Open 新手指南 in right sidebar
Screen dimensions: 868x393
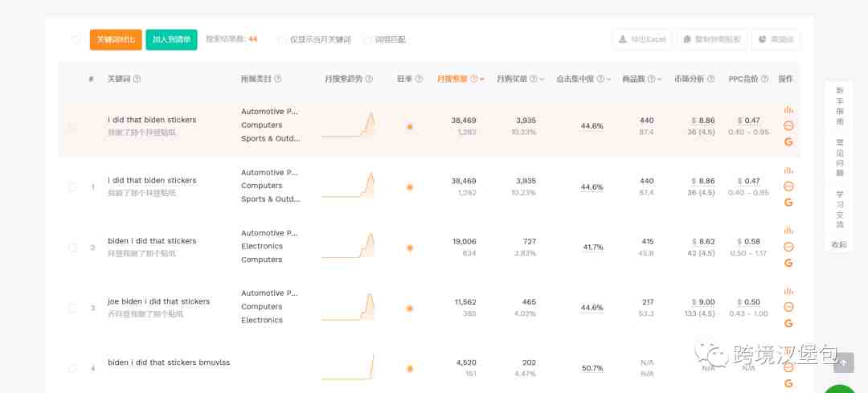coord(839,106)
